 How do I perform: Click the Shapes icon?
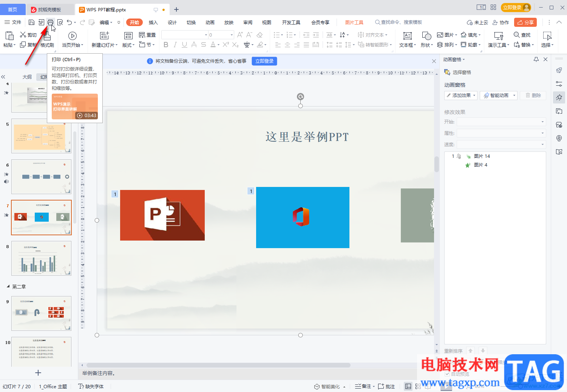point(426,36)
